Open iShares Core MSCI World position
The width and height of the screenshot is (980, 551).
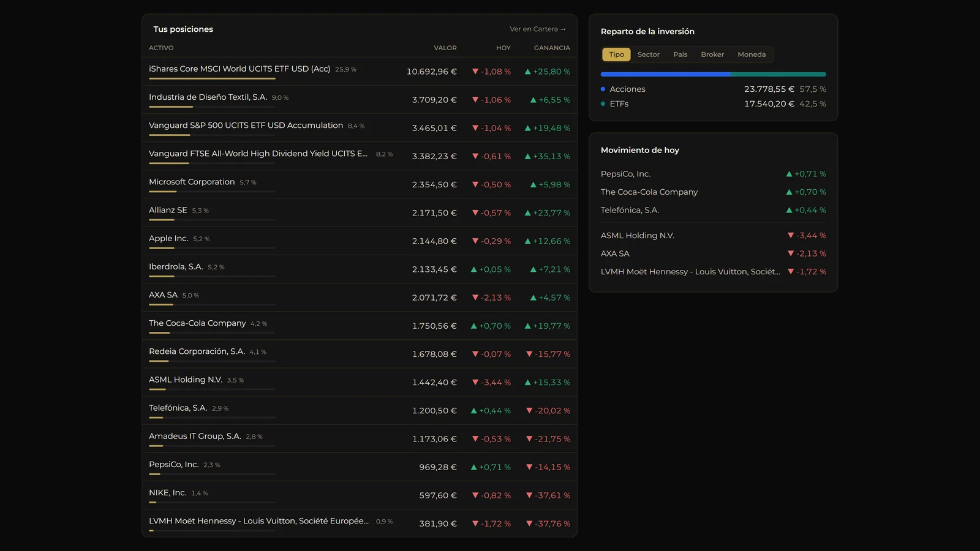pyautogui.click(x=360, y=72)
